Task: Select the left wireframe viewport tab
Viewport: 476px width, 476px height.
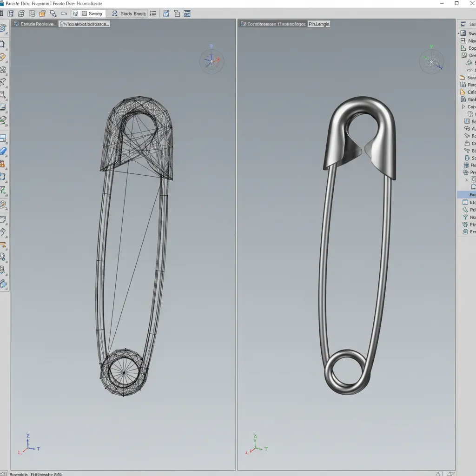Action: 35,24
